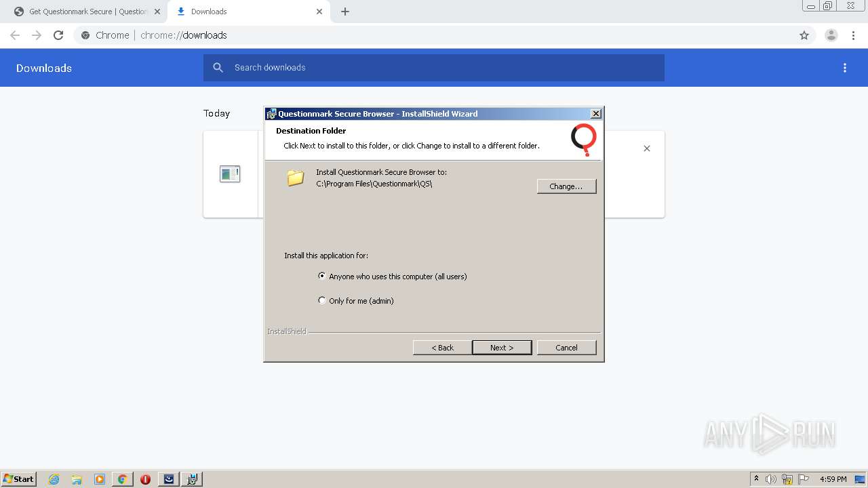Click the Action Center flag icon

[804, 479]
